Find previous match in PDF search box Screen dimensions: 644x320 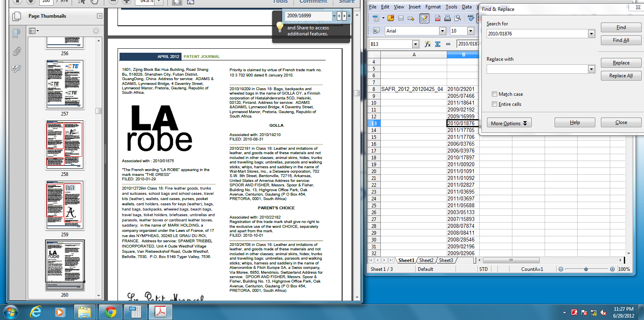pos(339,16)
